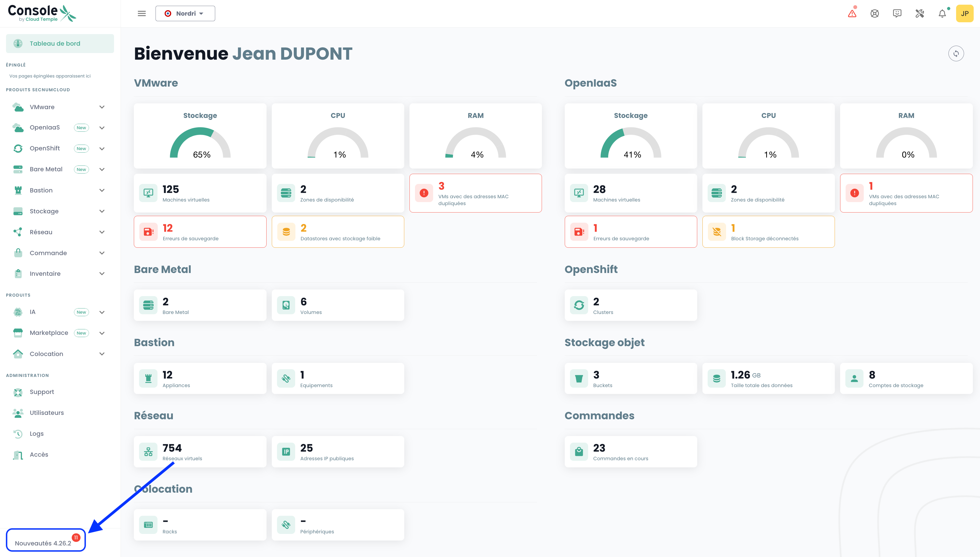Screen dimensions: 980x557
Task: Expand the OpenShift sidebar chevron
Action: [x=102, y=149]
